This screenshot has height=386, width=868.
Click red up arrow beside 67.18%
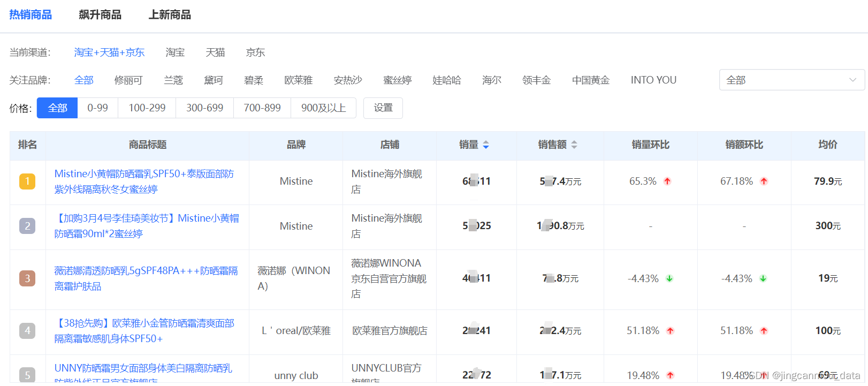(x=764, y=181)
